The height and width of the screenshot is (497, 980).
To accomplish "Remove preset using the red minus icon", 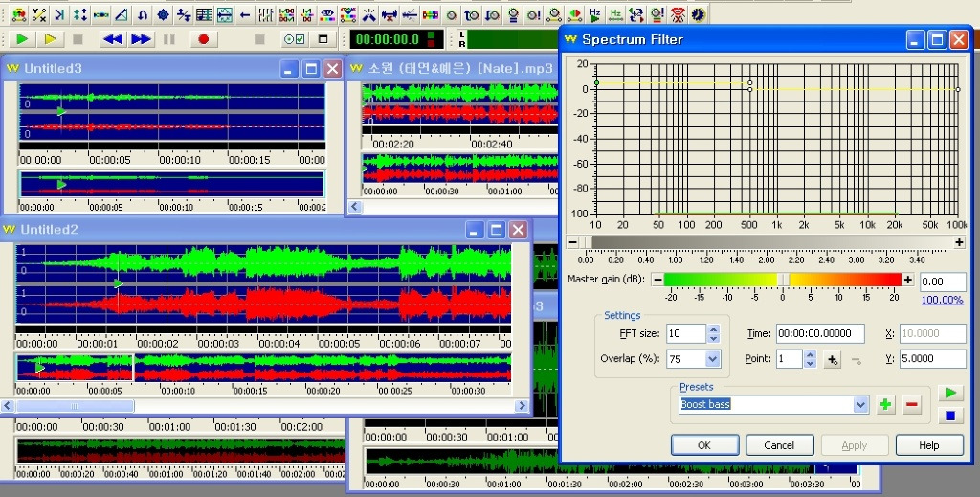I will pos(911,405).
